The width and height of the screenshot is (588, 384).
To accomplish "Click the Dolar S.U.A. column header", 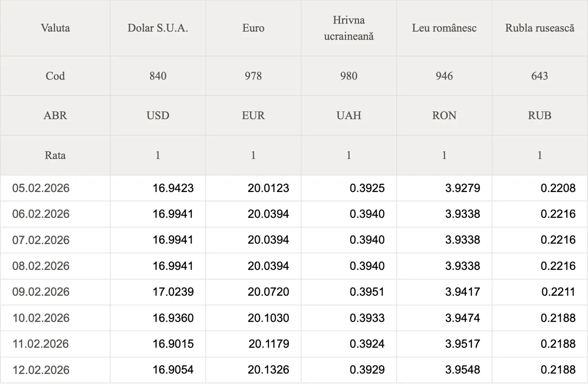I will coord(158,28).
